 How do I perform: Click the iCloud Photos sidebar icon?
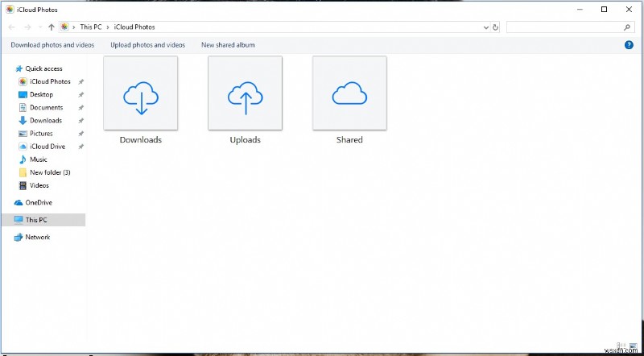point(23,81)
